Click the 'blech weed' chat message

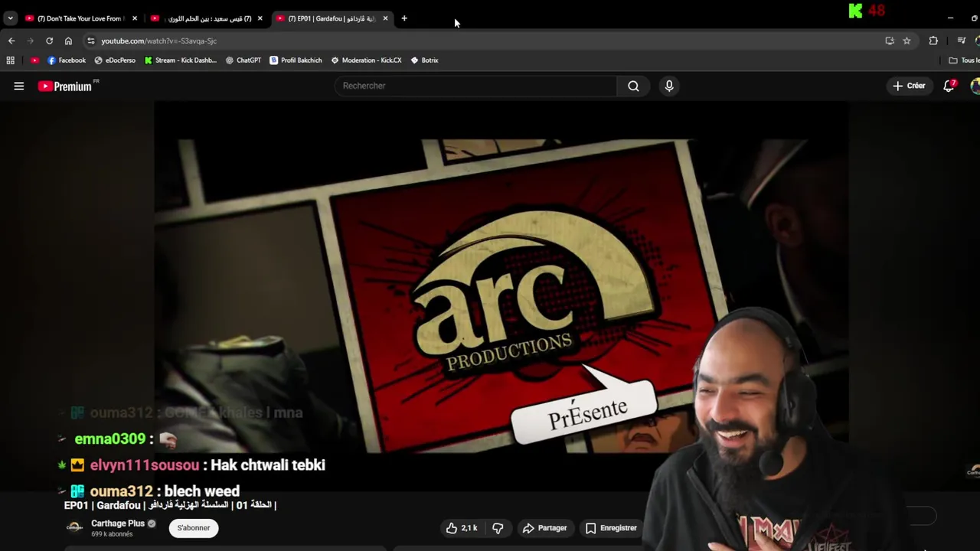pyautogui.click(x=202, y=491)
